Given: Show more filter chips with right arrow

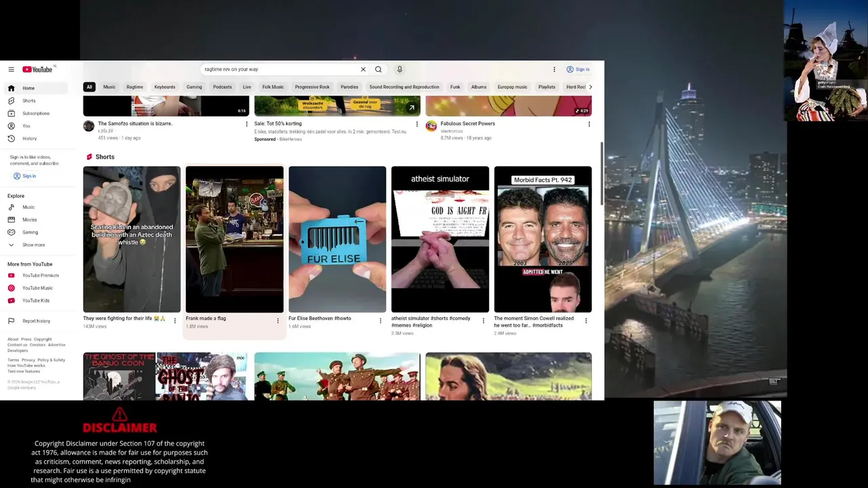Looking at the screenshot, I should (x=590, y=87).
